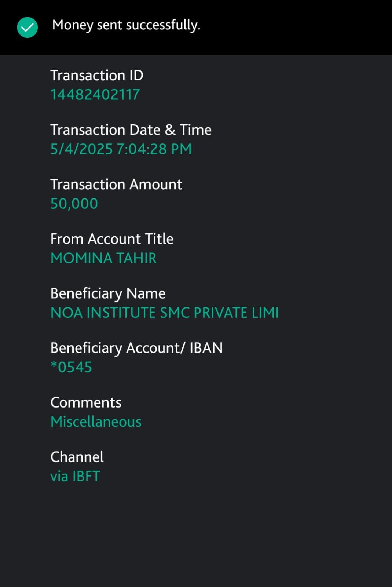Tap the From Account Title label
The height and width of the screenshot is (587, 392).
(111, 239)
